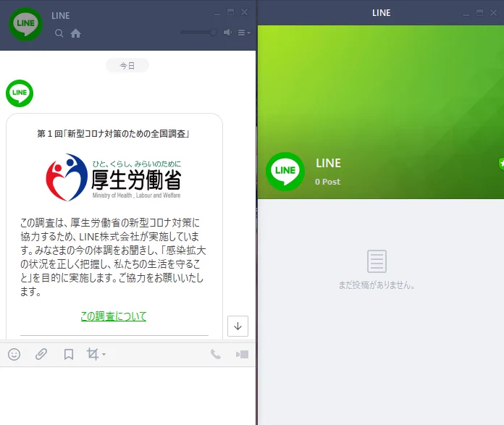This screenshot has height=425, width=504.
Task: Open the chat menu dropdown
Action: click(x=244, y=33)
